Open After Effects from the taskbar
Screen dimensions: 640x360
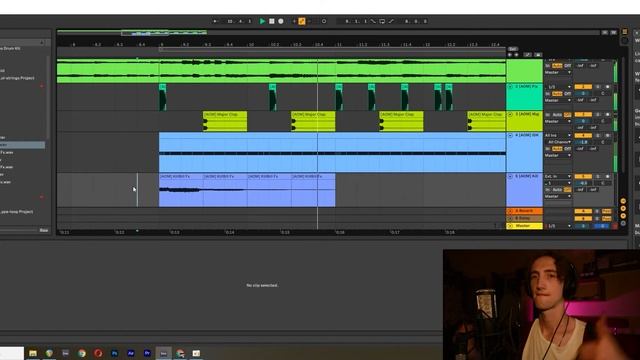(x=131, y=353)
